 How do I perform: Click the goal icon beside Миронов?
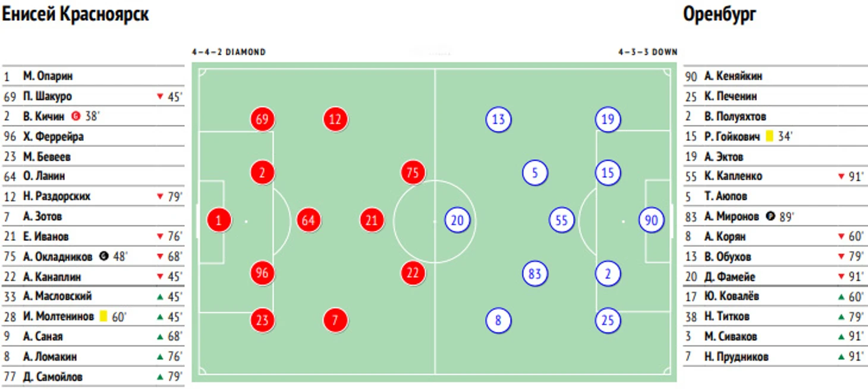pos(770,217)
